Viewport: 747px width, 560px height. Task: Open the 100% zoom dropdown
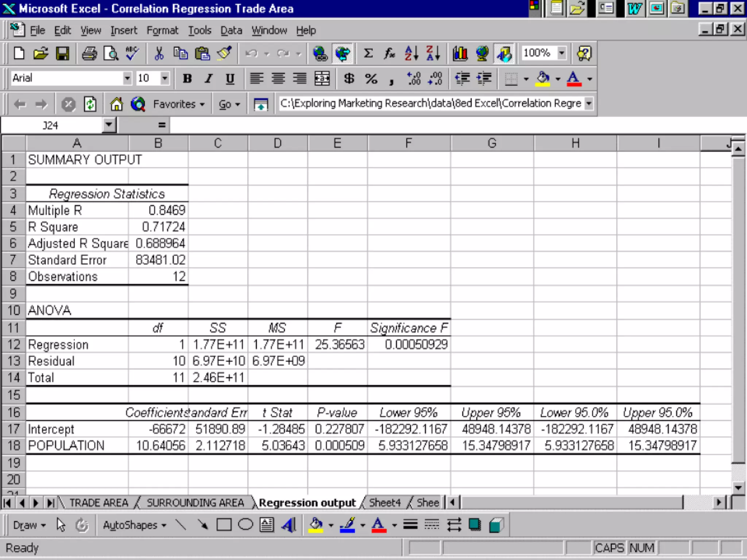click(562, 53)
